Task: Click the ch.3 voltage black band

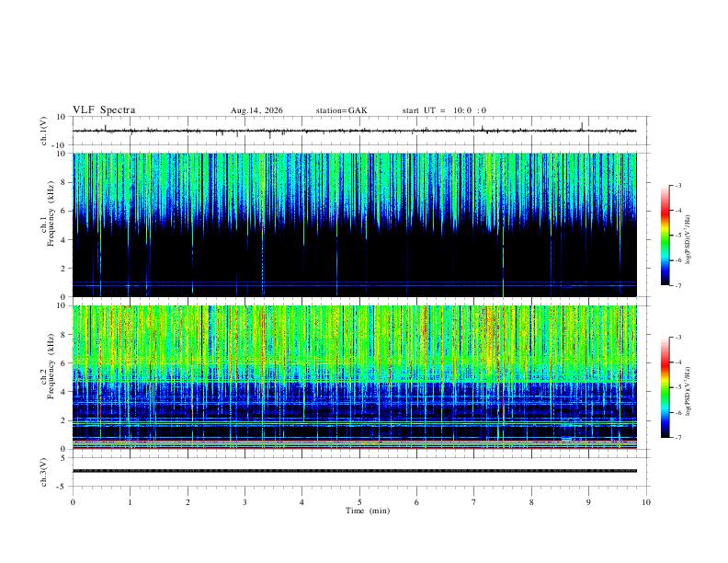Action: point(354,471)
